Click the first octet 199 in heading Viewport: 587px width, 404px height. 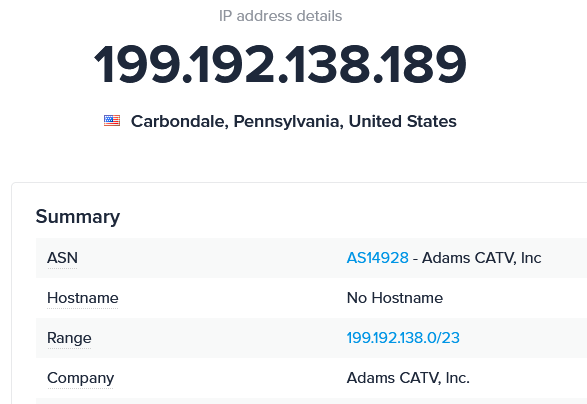(137, 64)
